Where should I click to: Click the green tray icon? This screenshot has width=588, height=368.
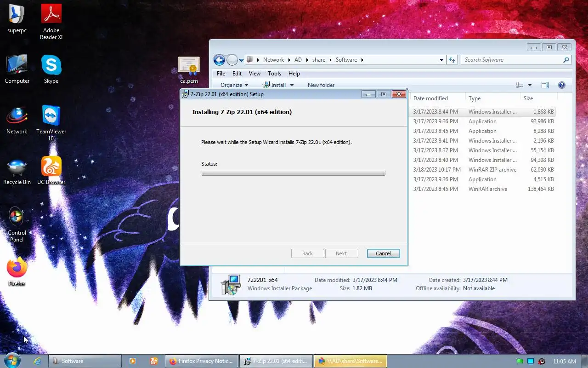pyautogui.click(x=520, y=361)
